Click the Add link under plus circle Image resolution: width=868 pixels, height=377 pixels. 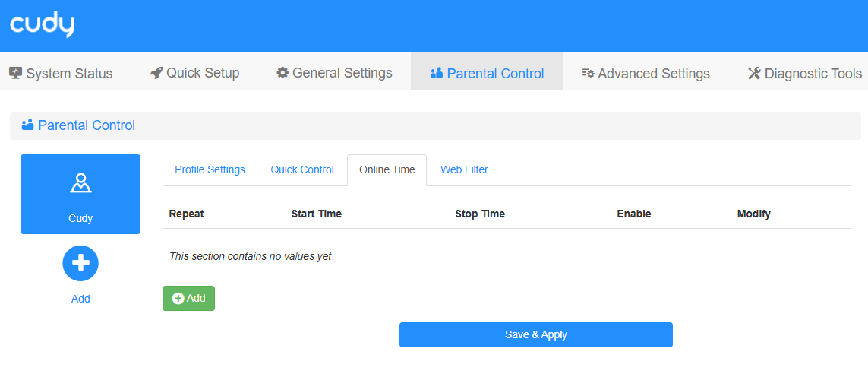click(80, 299)
